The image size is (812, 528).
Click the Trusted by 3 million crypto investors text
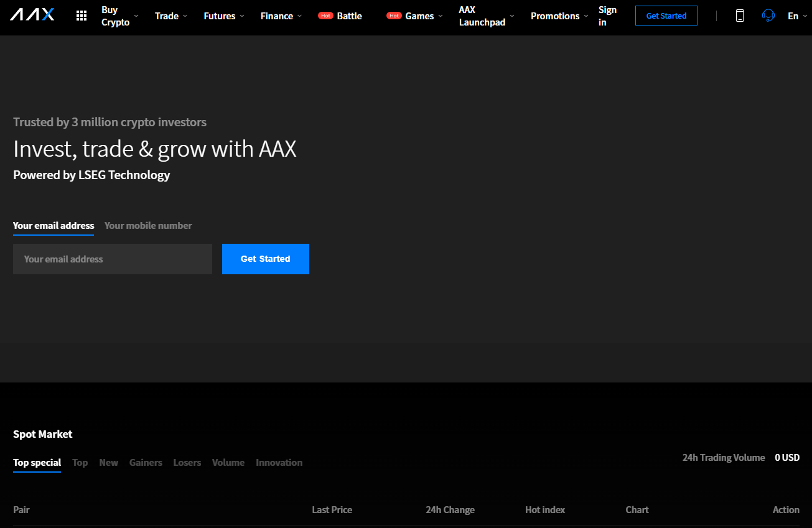click(x=110, y=123)
